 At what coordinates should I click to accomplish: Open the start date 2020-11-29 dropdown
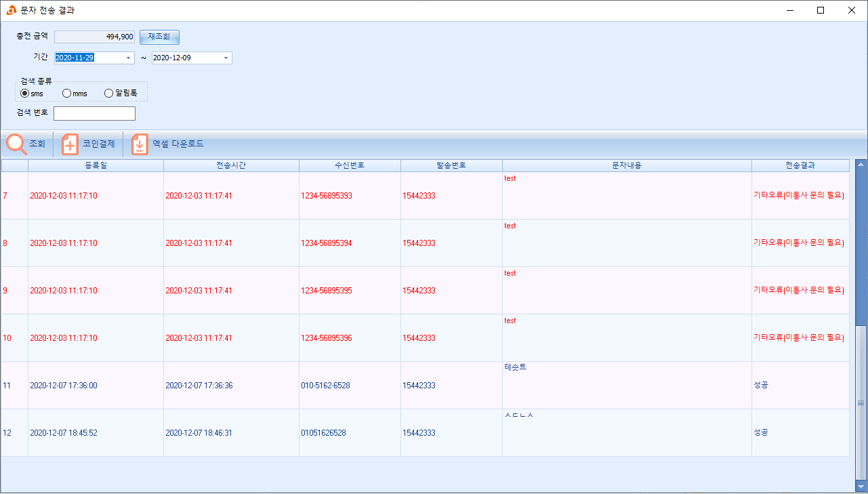coord(129,58)
